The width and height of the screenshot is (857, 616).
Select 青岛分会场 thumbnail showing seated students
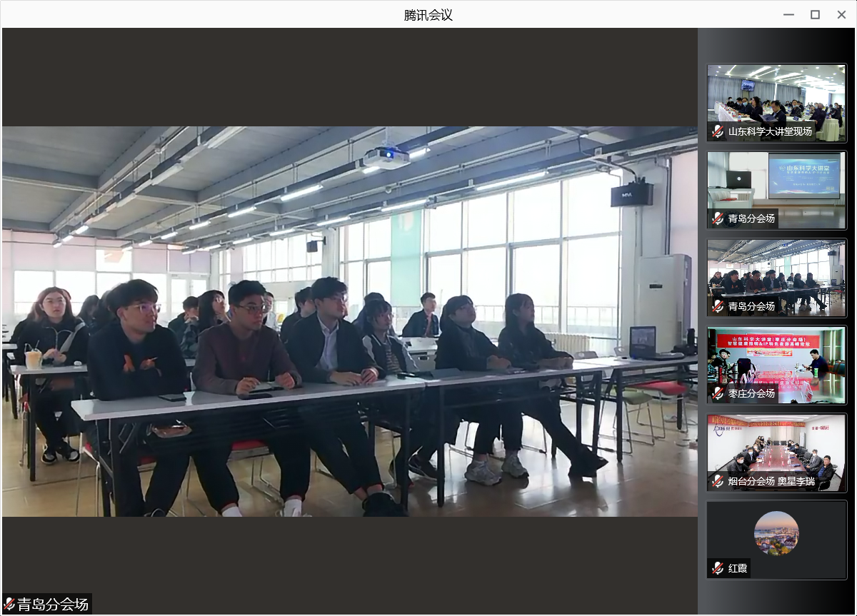(776, 271)
